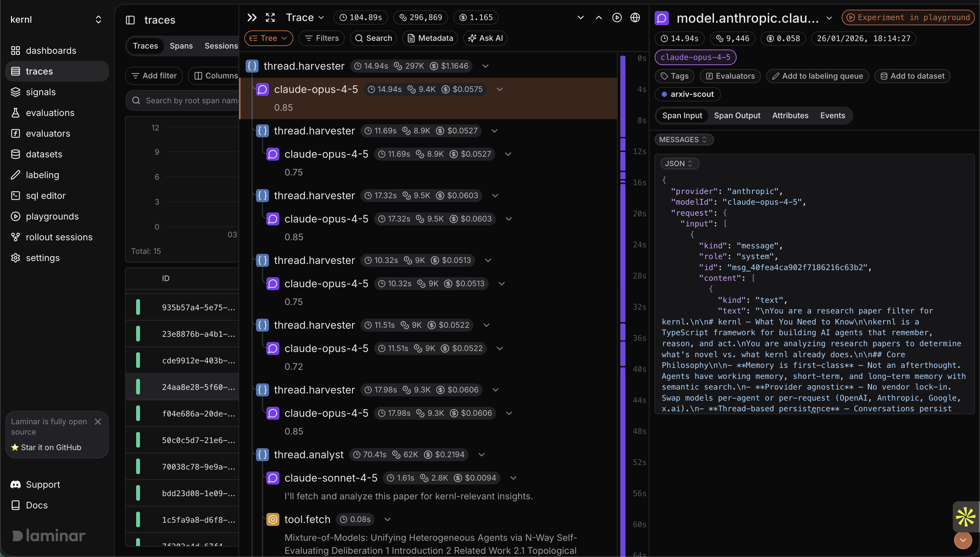Dismiss the Laminar open source banner
The image size is (980, 557).
98,422
